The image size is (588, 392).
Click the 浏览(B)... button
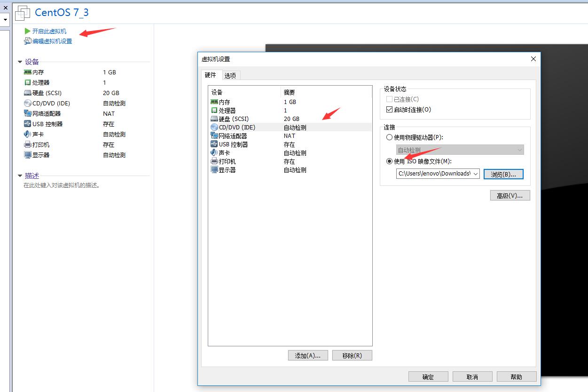click(503, 174)
